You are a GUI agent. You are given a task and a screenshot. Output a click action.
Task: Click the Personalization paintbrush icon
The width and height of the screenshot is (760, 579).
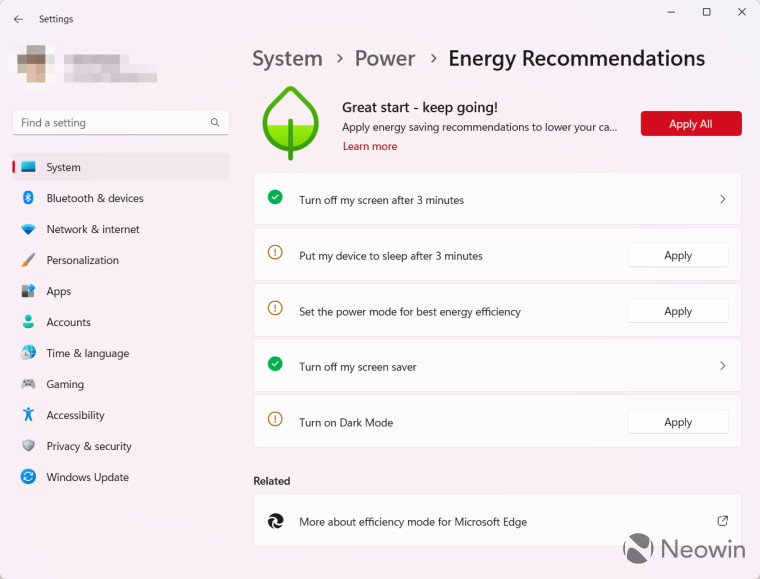28,260
